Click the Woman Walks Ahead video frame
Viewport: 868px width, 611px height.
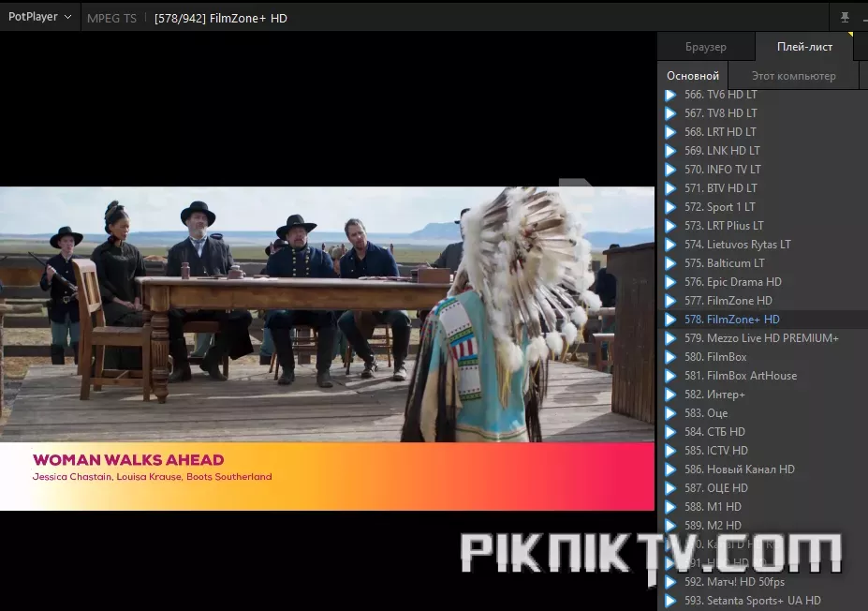(x=327, y=349)
